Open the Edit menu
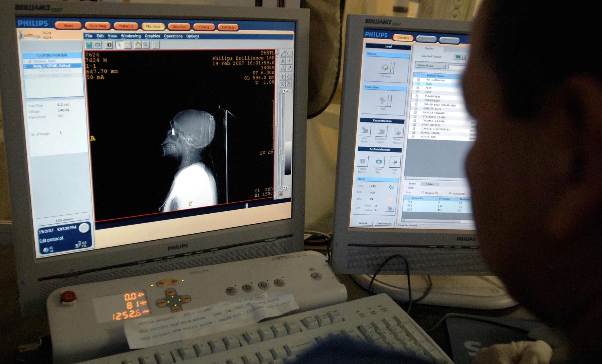The width and height of the screenshot is (602, 364). click(x=100, y=36)
